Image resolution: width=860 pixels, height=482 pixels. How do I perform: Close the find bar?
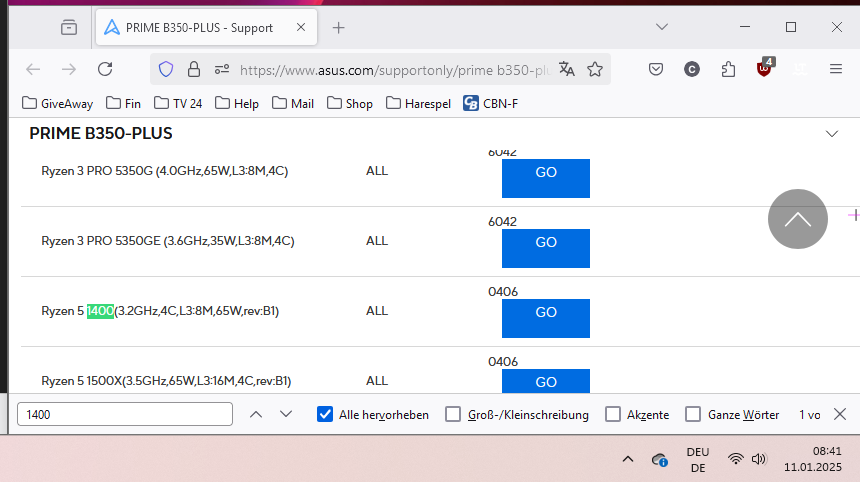[840, 414]
